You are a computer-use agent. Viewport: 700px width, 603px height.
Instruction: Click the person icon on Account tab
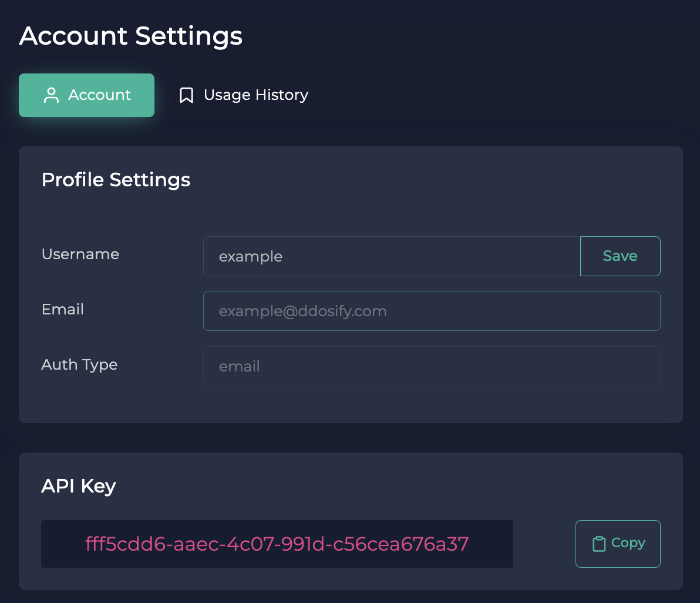(51, 95)
